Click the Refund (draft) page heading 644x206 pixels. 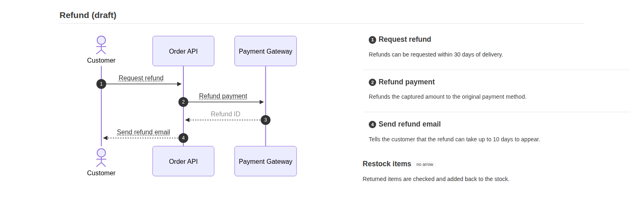click(x=88, y=15)
